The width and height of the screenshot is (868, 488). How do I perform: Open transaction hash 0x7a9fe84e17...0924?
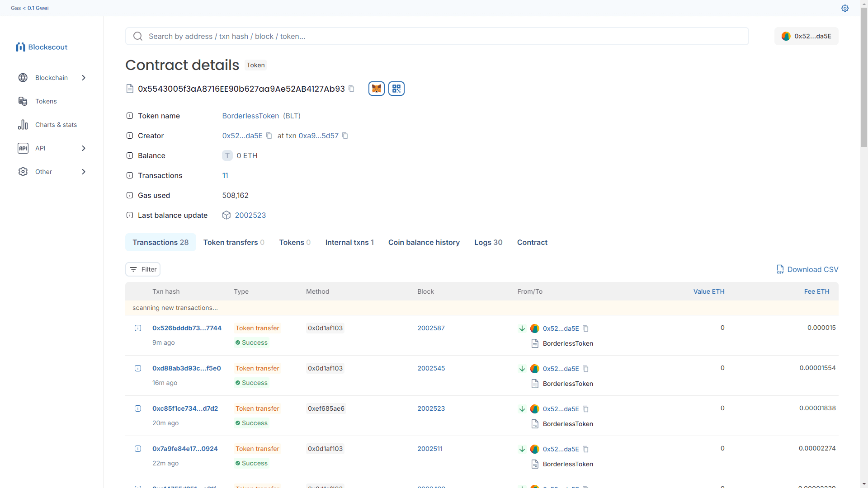(x=185, y=449)
